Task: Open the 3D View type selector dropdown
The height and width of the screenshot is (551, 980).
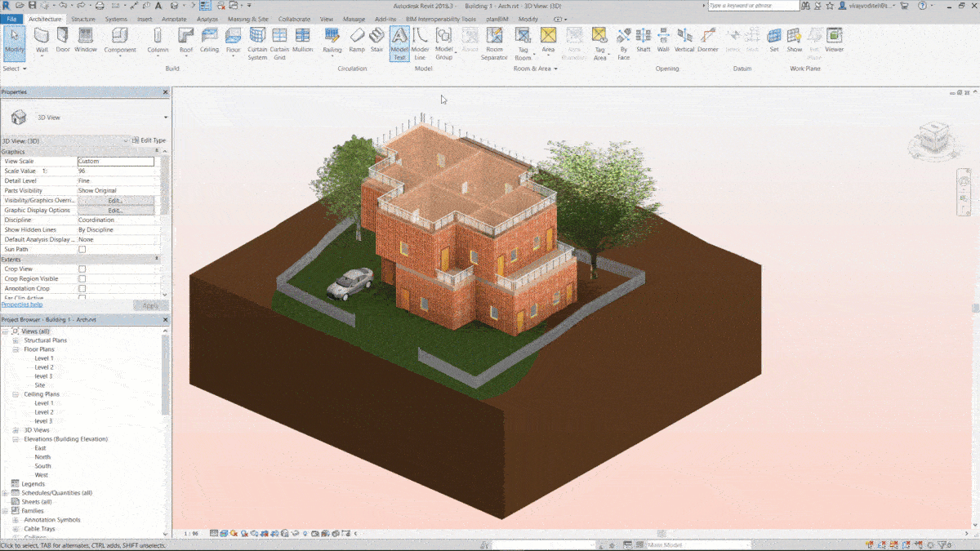Action: click(x=166, y=118)
